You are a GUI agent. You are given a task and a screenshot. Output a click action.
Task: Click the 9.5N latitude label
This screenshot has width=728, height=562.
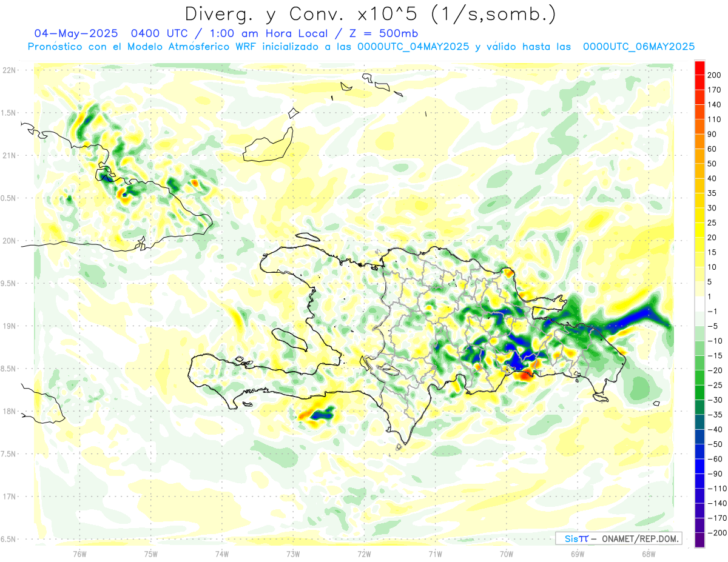[x=8, y=284]
